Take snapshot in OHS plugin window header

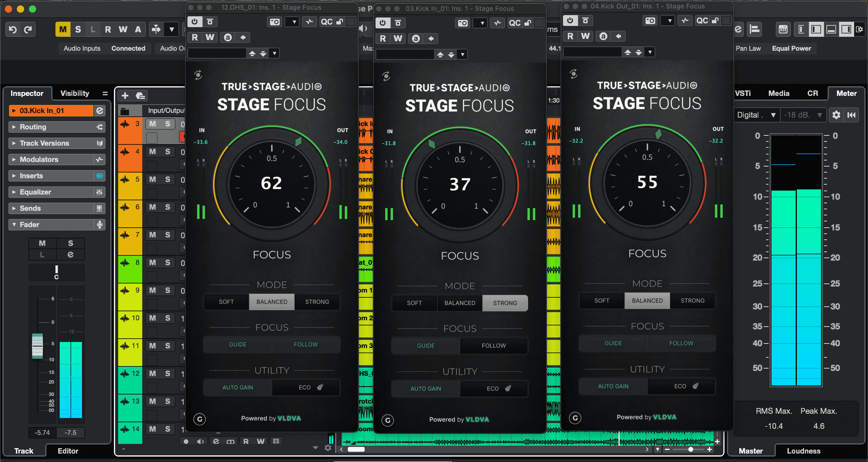[275, 22]
